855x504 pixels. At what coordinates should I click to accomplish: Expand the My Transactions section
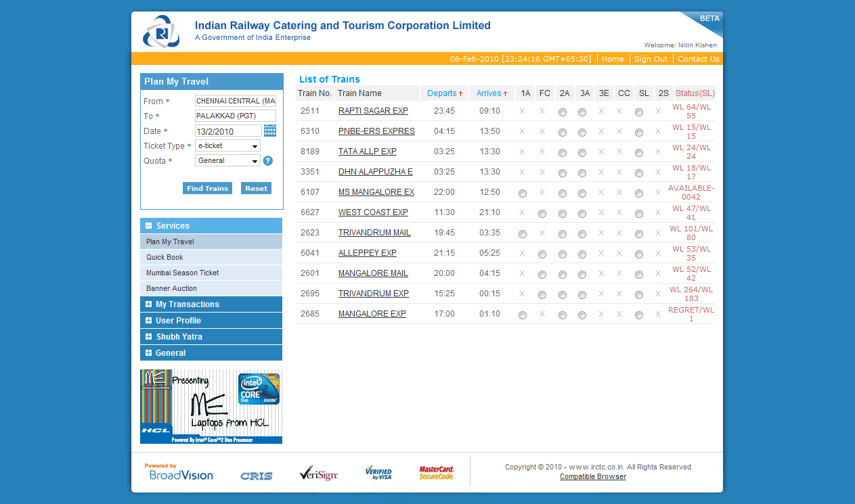click(211, 304)
